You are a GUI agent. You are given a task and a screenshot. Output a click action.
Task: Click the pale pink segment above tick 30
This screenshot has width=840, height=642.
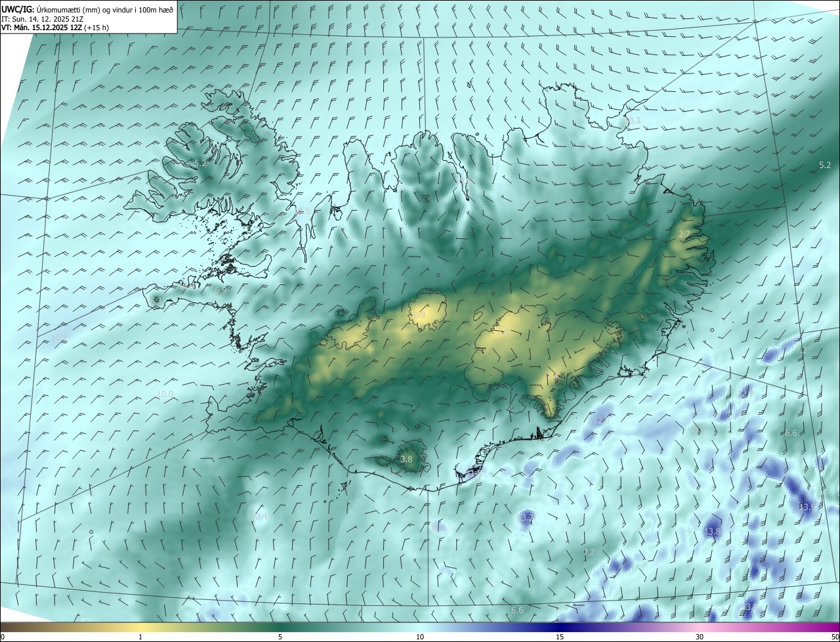tap(700, 627)
